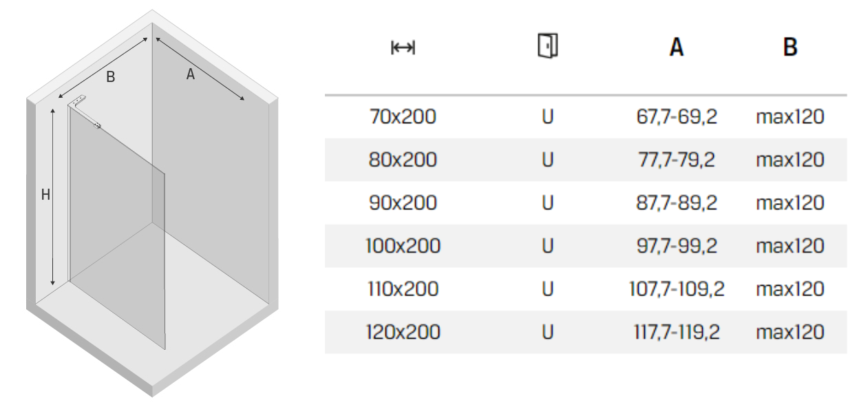Image resolution: width=868 pixels, height=418 pixels.
Task: Select the column B header
Action: (x=790, y=48)
